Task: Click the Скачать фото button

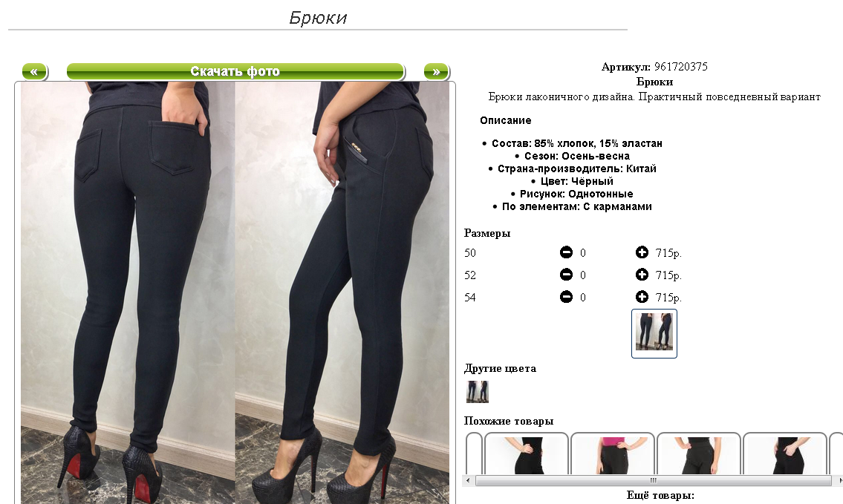Action: click(x=235, y=71)
